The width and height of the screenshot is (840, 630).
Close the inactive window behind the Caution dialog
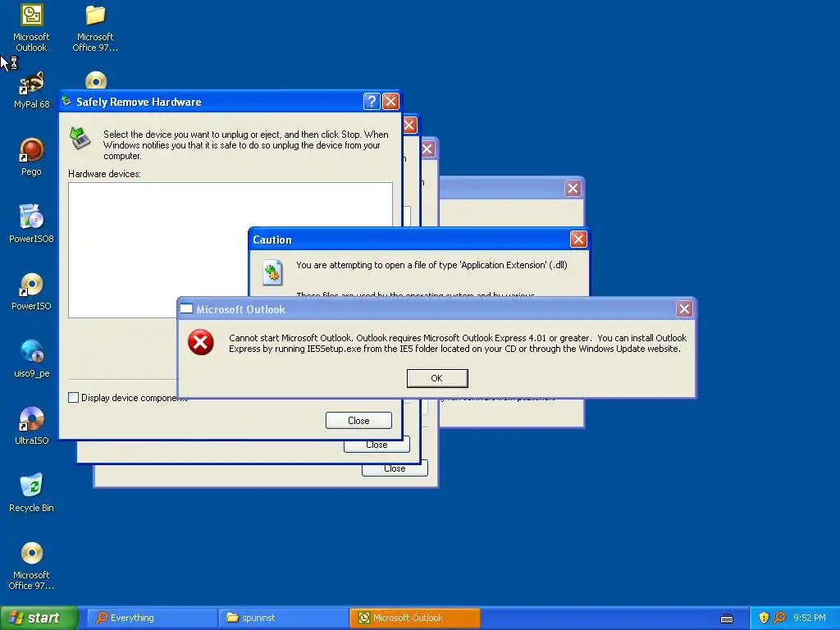coord(573,188)
